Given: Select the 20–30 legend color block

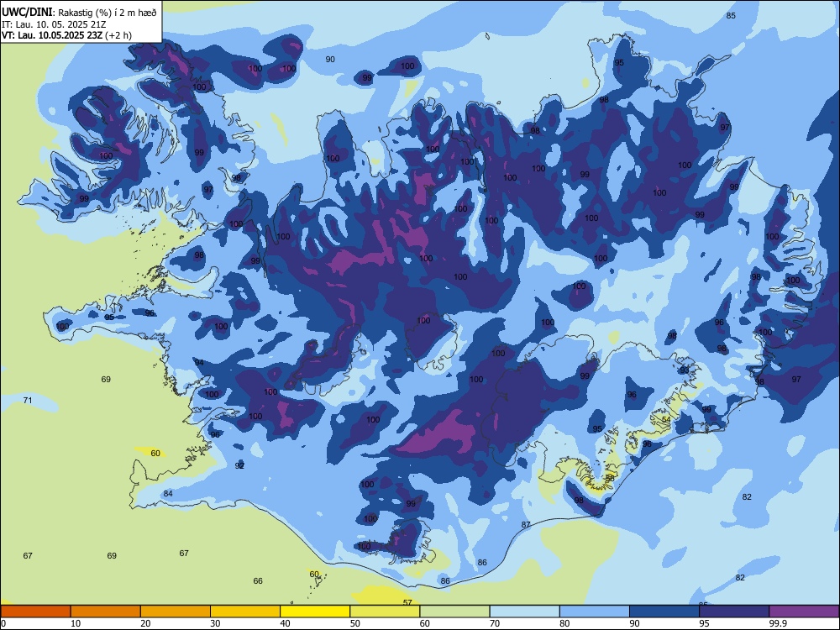Looking at the screenshot, I should coord(176,612).
